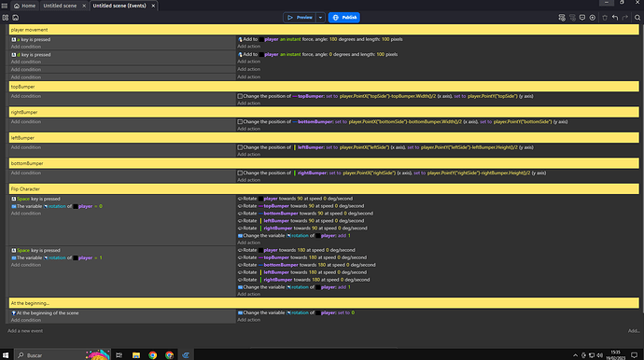Close the Untitled scene tab
Viewport: 644px width, 360px height.
pos(84,6)
